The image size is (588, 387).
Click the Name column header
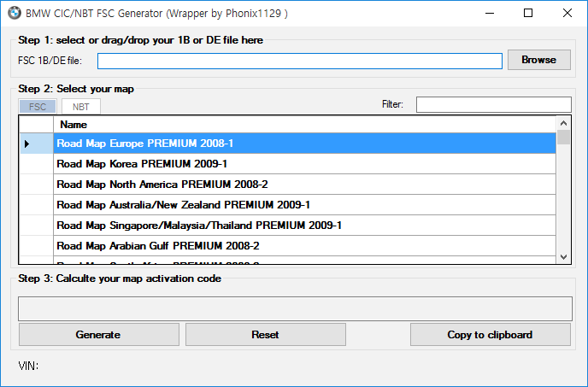(304, 125)
